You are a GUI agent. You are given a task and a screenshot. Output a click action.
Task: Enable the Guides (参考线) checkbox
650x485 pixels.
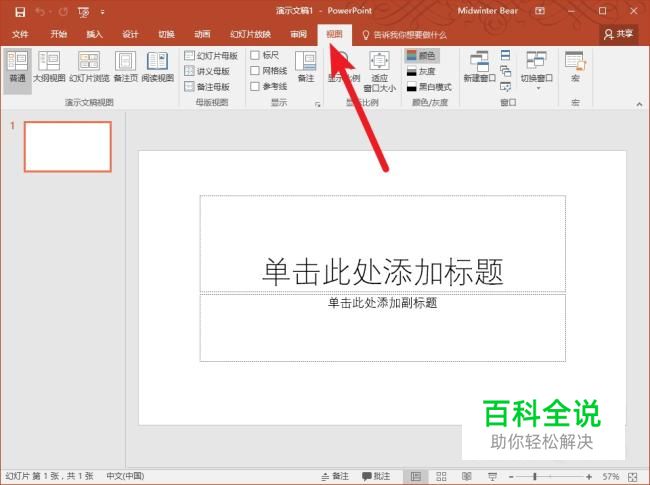coord(255,86)
